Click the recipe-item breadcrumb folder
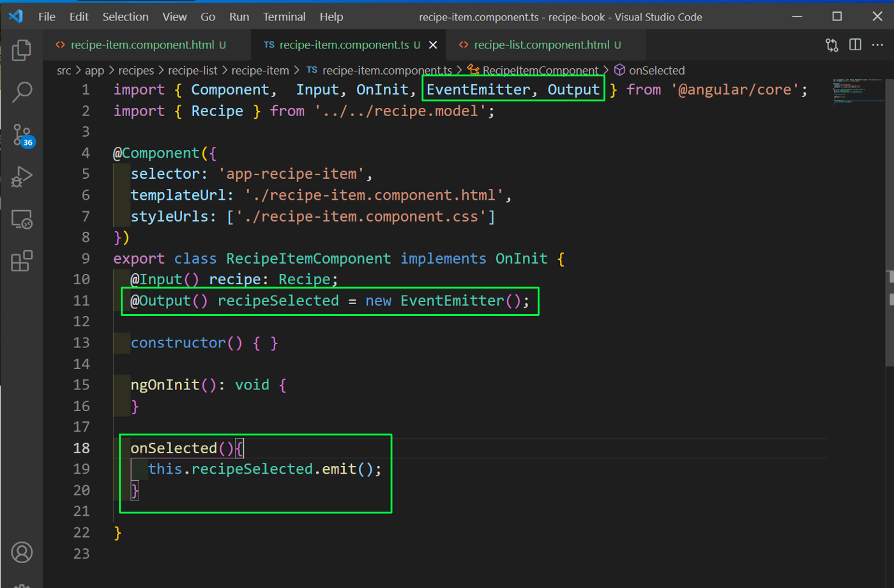The image size is (894, 588). (x=260, y=70)
